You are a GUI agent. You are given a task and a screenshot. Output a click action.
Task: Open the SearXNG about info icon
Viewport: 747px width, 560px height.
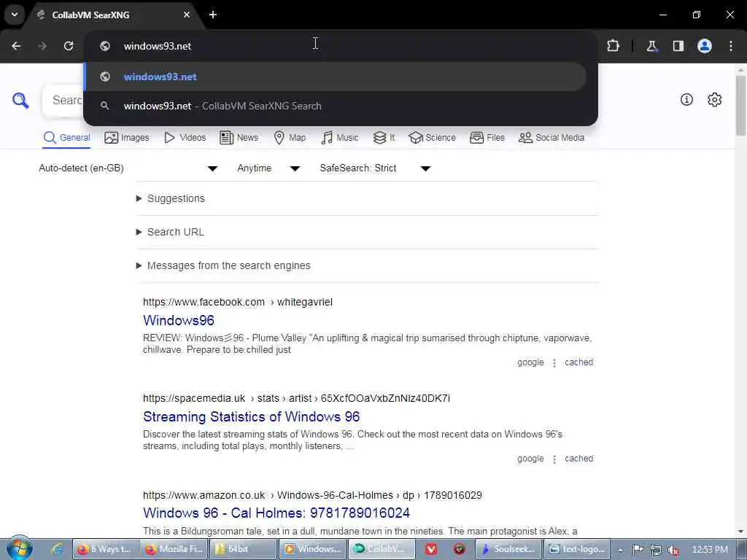(686, 99)
